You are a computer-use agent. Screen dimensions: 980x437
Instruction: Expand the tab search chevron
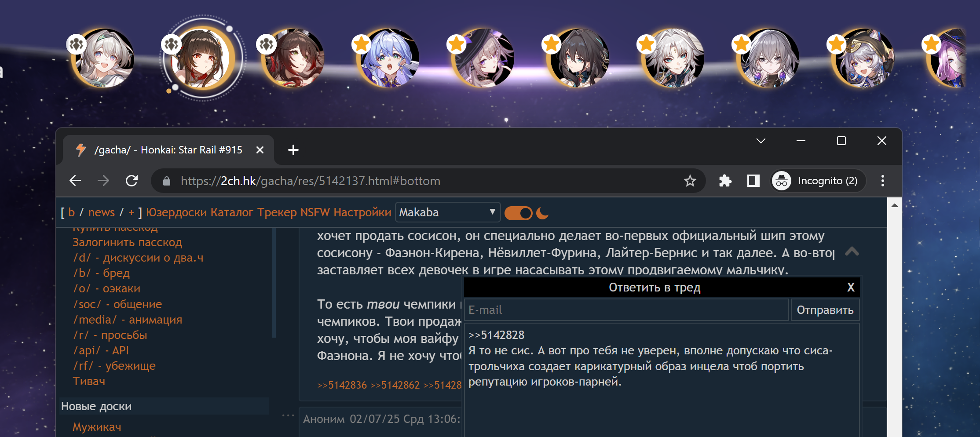761,141
